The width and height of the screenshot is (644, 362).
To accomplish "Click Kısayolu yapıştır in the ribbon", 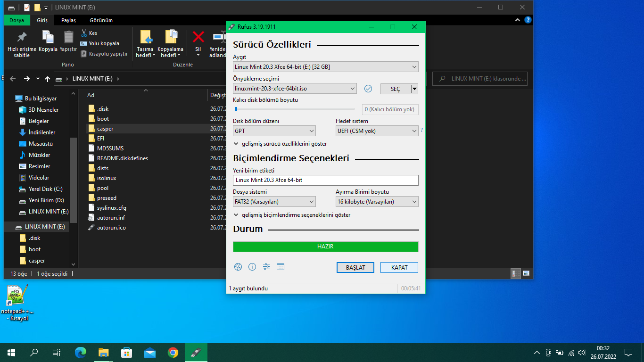I will 104,54.
